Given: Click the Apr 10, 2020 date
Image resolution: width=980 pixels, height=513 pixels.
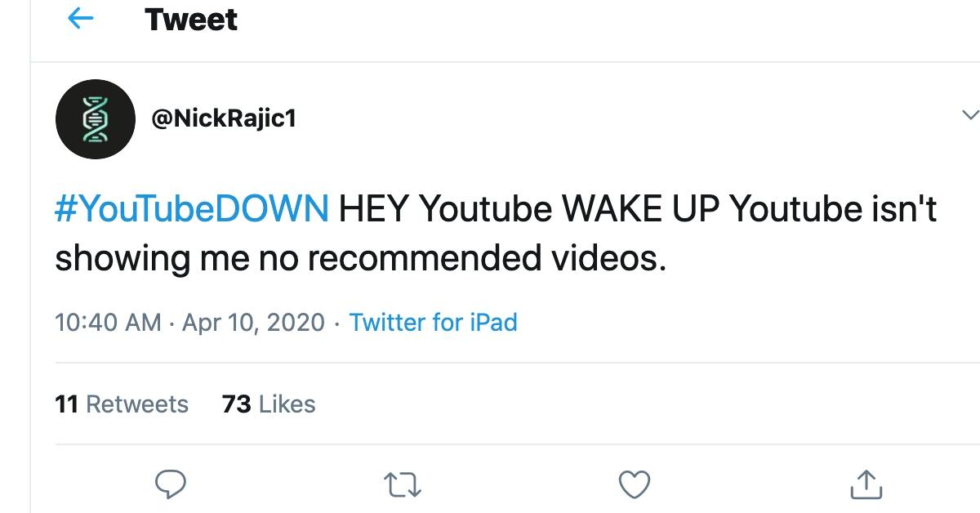Looking at the screenshot, I should (254, 322).
